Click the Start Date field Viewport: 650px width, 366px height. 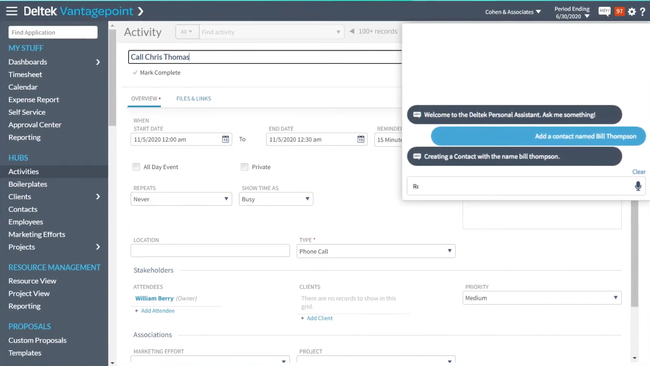181,140
